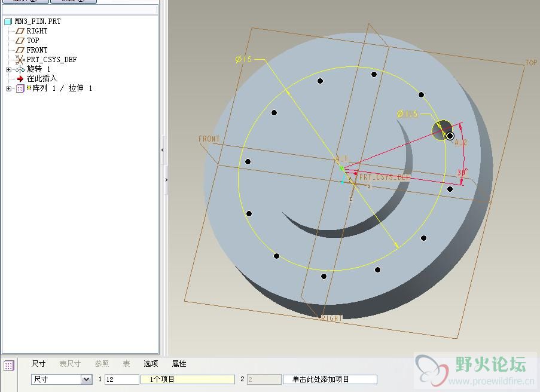Click the TOP plane label in viewport
Viewport: 540px width, 392px height.
click(530, 63)
